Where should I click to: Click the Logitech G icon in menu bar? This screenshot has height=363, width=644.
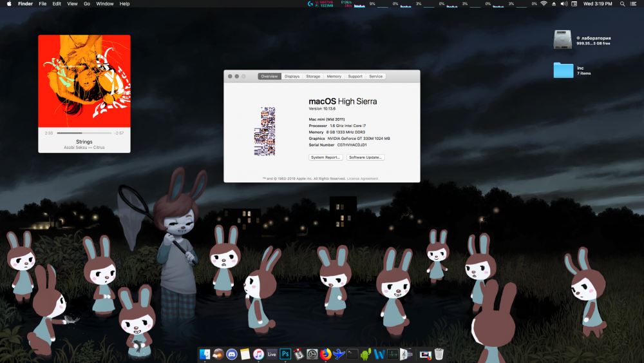click(x=310, y=4)
